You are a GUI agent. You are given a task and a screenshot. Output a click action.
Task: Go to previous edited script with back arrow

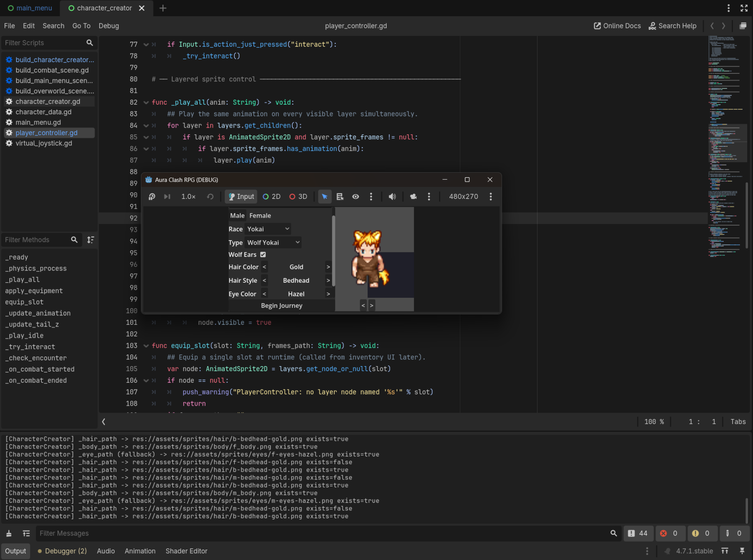(712, 26)
